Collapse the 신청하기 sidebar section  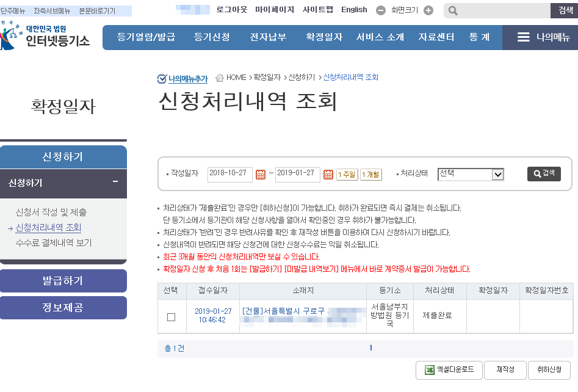115,182
